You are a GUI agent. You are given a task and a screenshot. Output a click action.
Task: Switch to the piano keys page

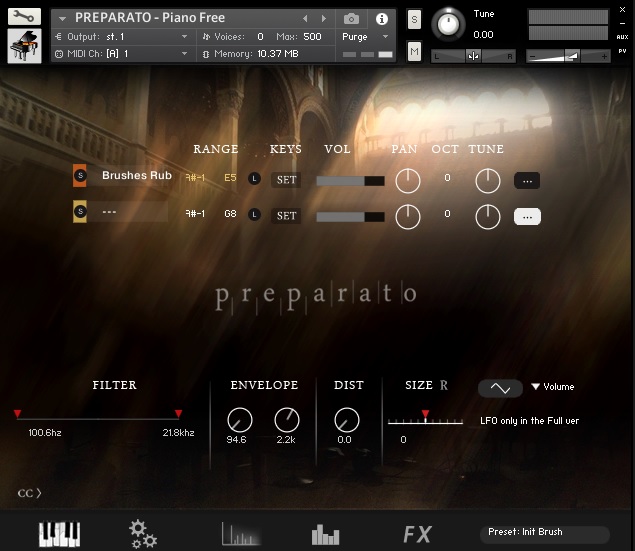click(59, 534)
